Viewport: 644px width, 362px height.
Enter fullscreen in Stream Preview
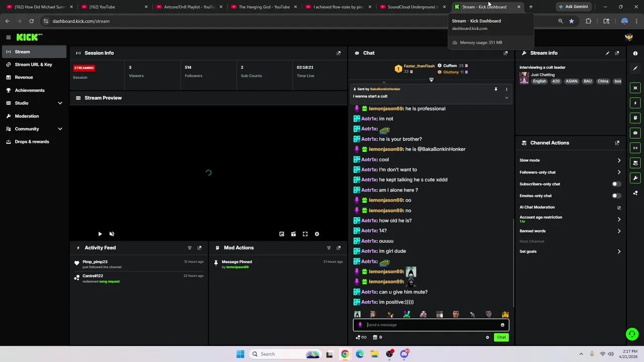[x=305, y=234]
